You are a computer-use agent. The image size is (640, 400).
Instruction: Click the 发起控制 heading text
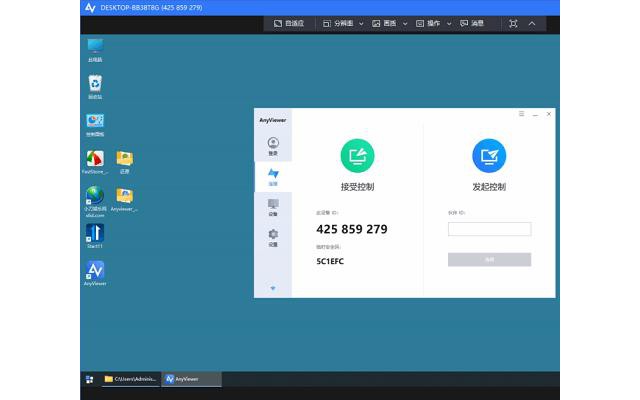click(489, 187)
